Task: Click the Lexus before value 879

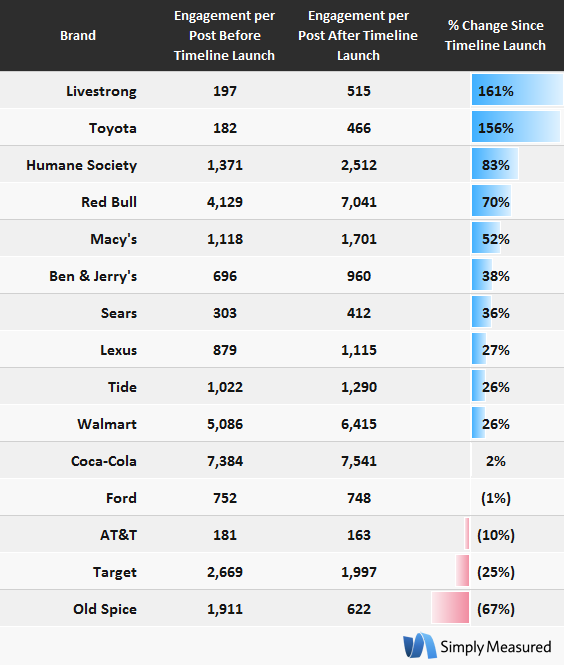Action: click(x=225, y=350)
